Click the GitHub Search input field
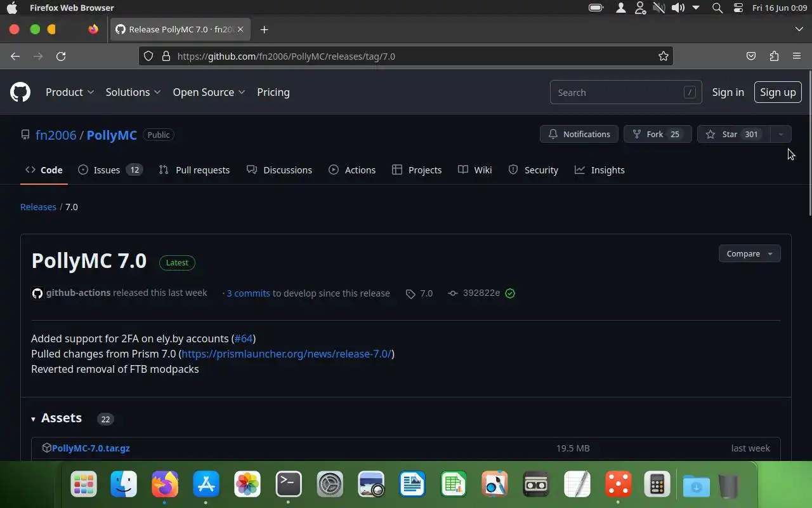The width and height of the screenshot is (812, 508). coord(625,92)
